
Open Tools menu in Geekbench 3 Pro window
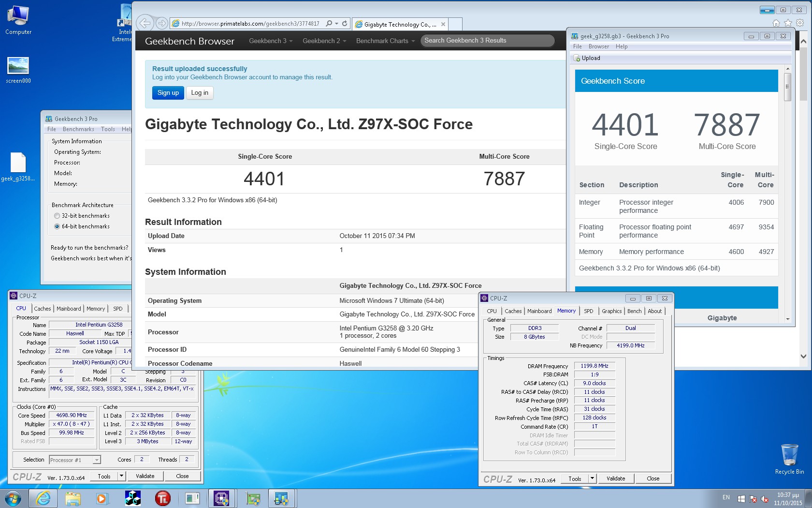108,129
